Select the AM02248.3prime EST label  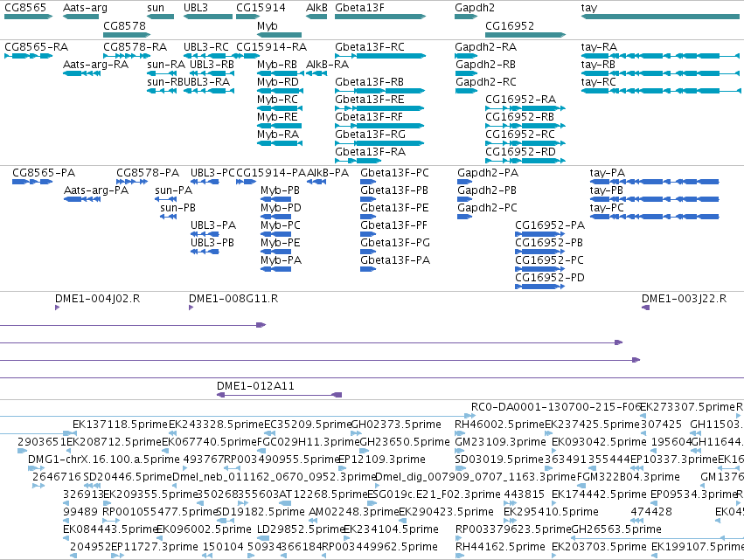pos(354,512)
